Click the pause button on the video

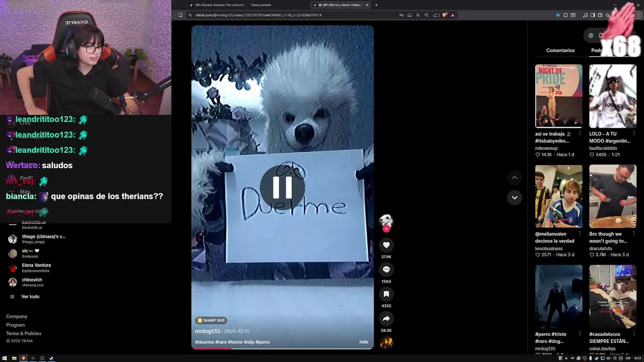(282, 187)
